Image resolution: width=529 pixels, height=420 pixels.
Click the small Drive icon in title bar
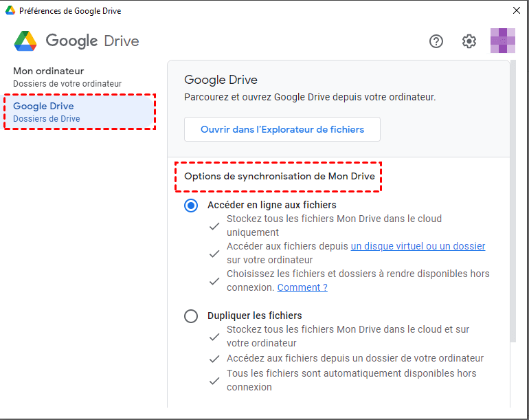10,10
